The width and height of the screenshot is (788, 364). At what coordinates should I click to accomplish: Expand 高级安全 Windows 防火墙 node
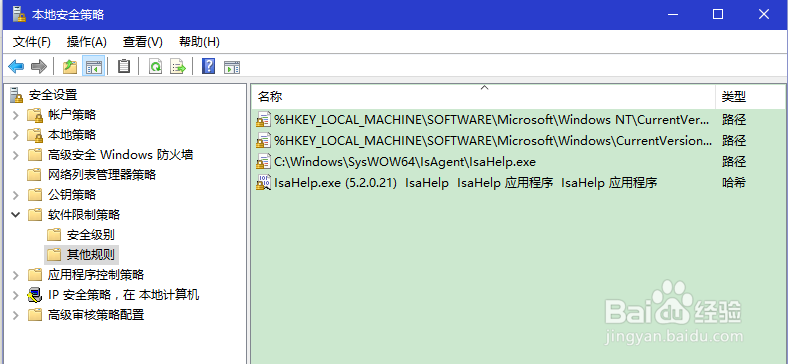point(16,155)
